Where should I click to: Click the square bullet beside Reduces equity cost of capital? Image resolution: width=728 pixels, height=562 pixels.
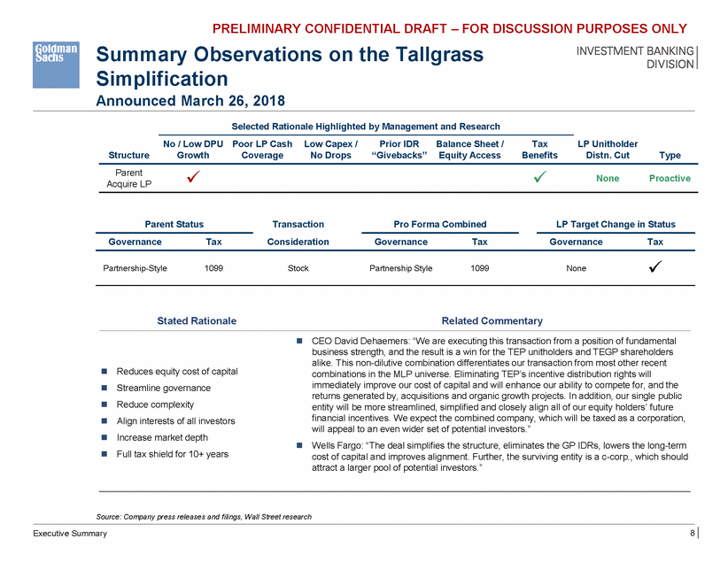pos(105,371)
